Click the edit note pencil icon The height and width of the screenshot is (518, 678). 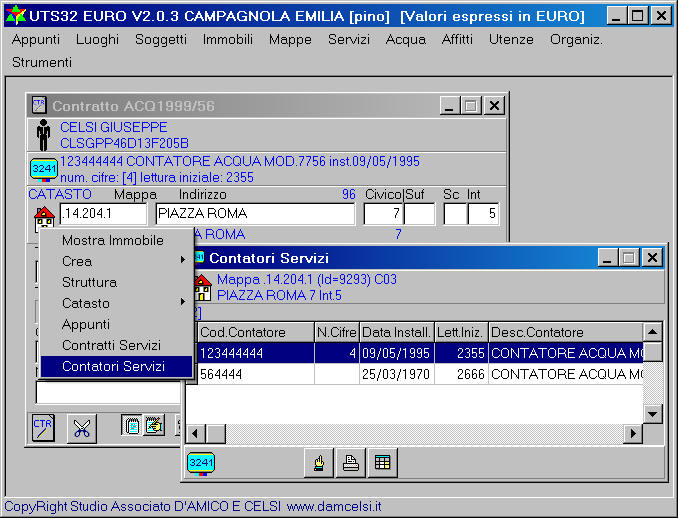click(153, 425)
